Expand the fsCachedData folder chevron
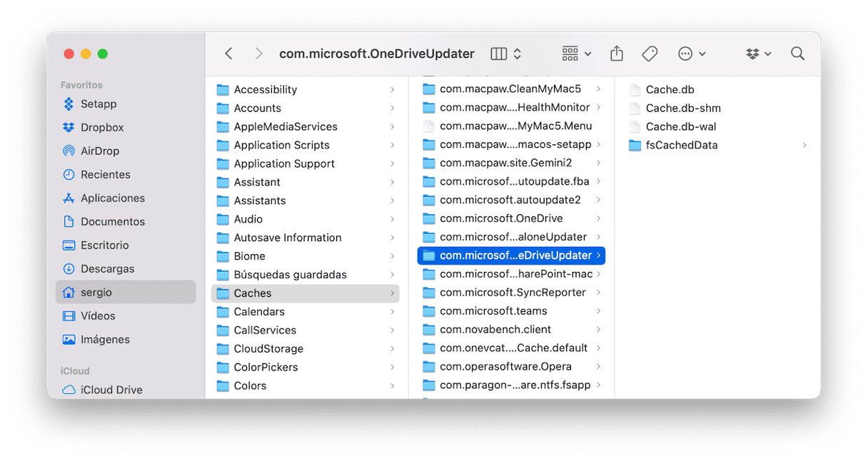868x461 pixels. pos(804,146)
